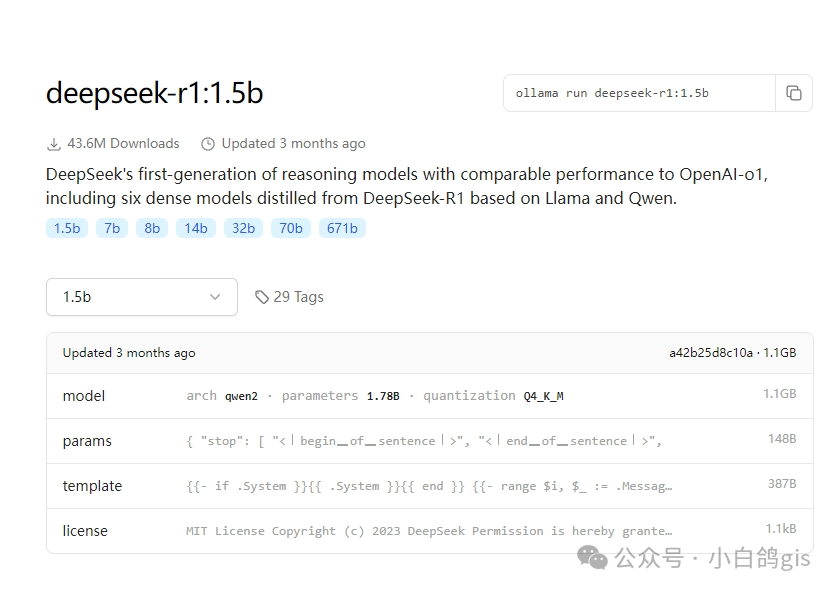
Task: Copy the ollama run deepseek-r1:1.5b command
Action: [x=794, y=92]
